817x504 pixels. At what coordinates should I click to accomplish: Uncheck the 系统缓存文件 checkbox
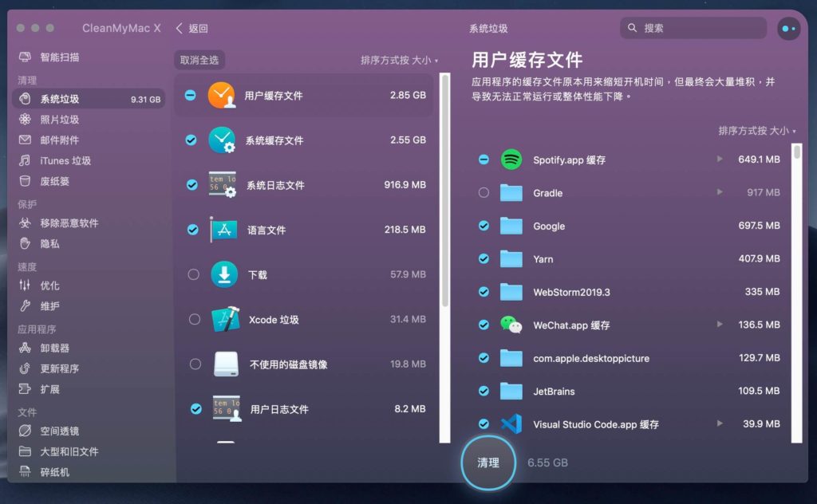click(x=191, y=140)
